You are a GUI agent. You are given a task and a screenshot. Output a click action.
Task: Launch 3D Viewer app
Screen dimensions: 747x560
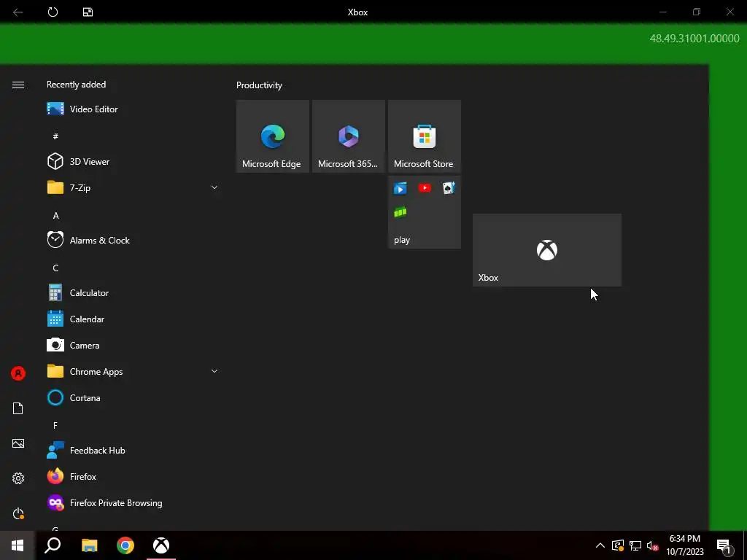(131, 161)
